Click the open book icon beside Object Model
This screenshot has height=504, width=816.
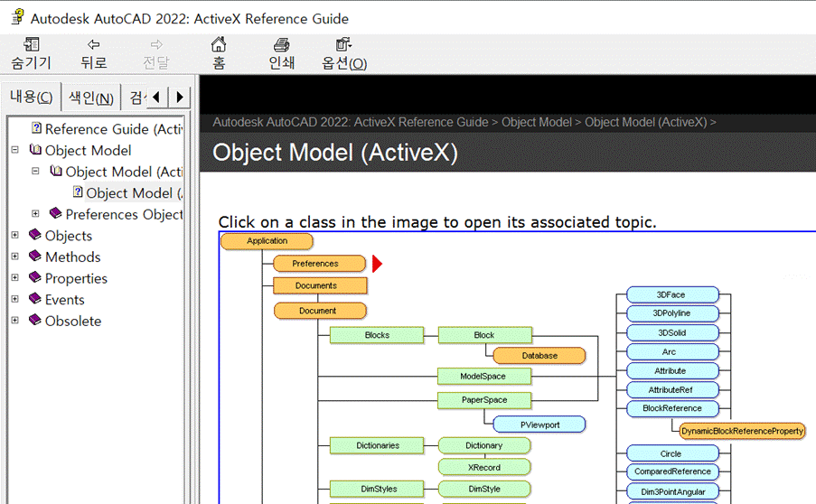[x=35, y=150]
